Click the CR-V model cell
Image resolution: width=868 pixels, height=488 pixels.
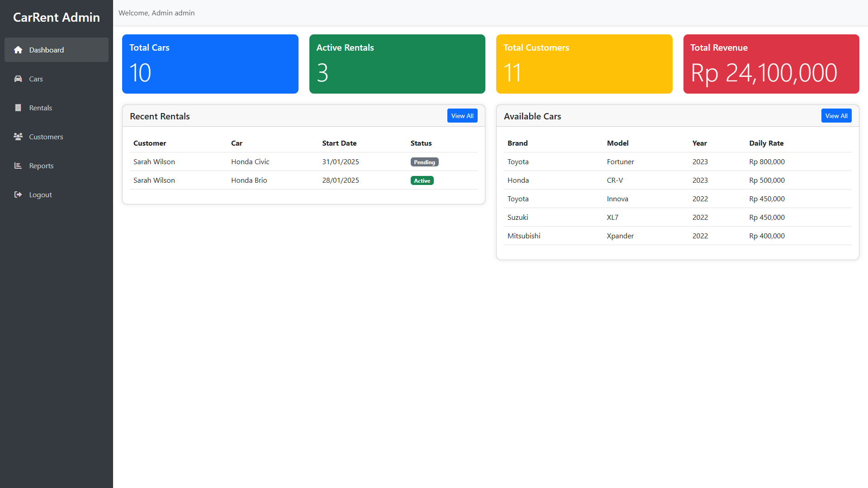pos(615,180)
